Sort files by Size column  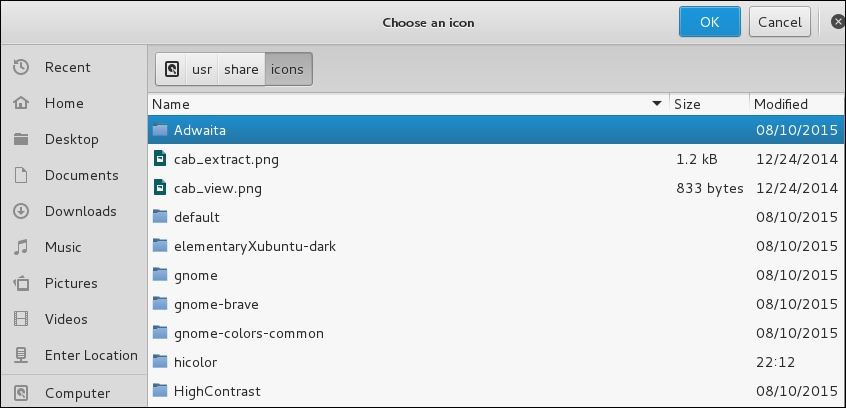pyautogui.click(x=709, y=104)
